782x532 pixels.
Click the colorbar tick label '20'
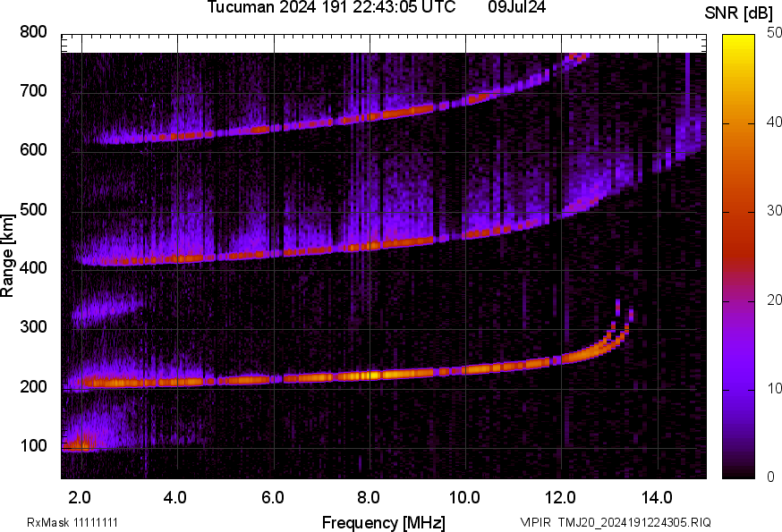click(x=774, y=300)
